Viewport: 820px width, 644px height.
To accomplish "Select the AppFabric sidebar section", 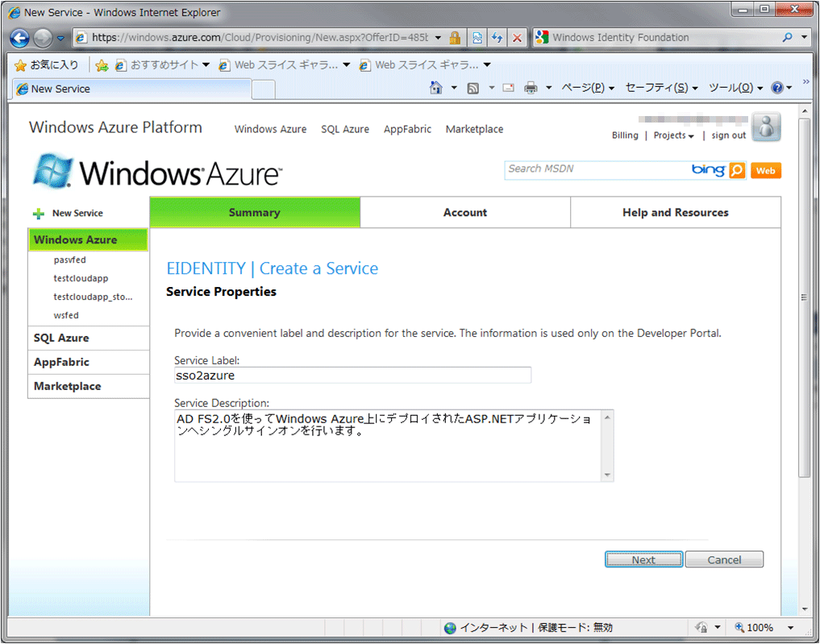I will 89,362.
